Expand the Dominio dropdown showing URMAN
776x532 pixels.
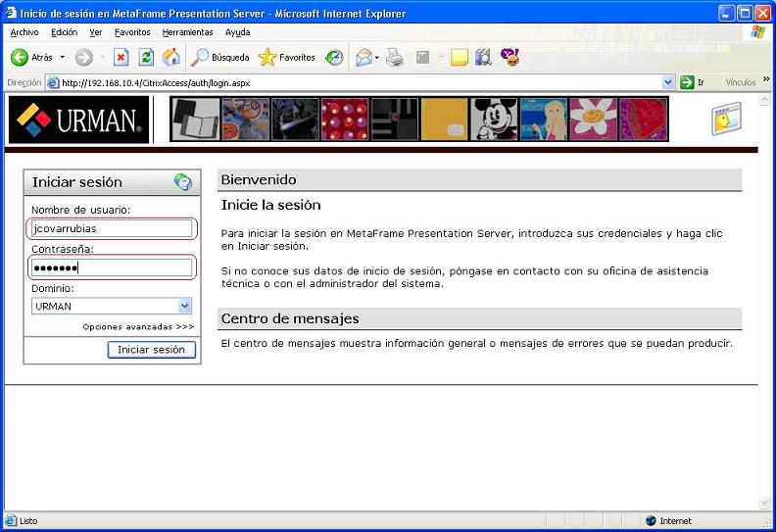pos(185,306)
